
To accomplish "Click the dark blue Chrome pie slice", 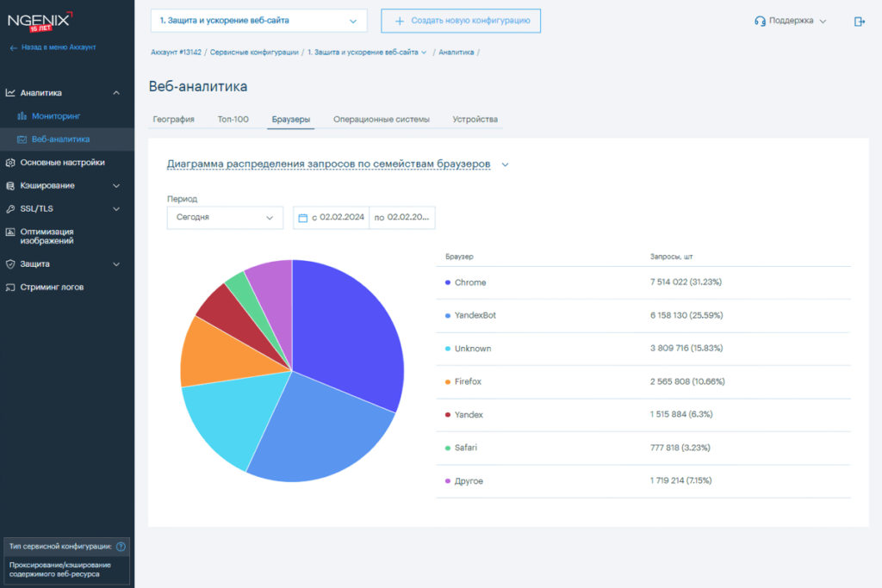I will tap(349, 331).
